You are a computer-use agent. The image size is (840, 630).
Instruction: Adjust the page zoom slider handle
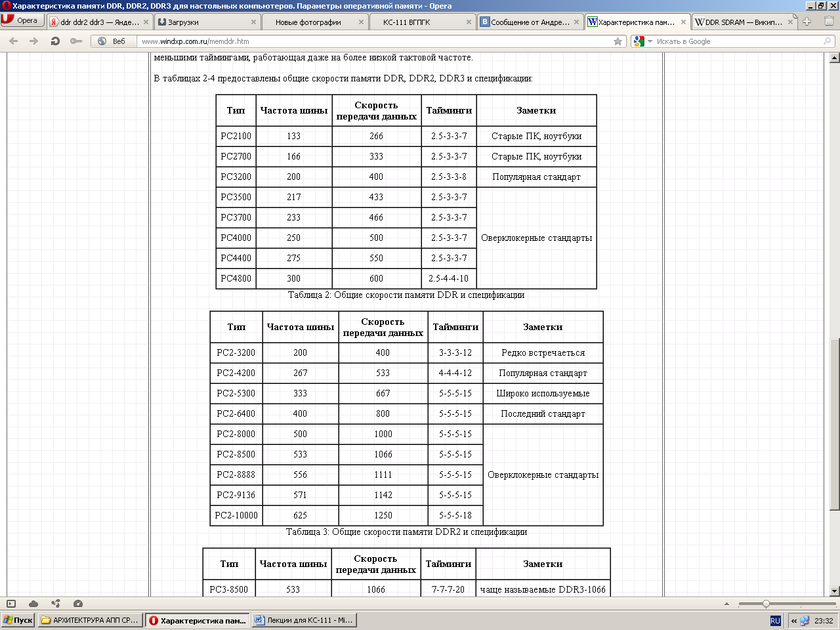pos(766,604)
